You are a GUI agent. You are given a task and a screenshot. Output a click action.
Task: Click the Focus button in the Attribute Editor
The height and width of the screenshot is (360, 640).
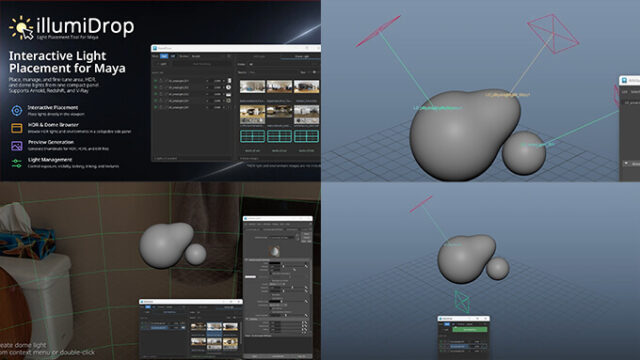(307, 234)
